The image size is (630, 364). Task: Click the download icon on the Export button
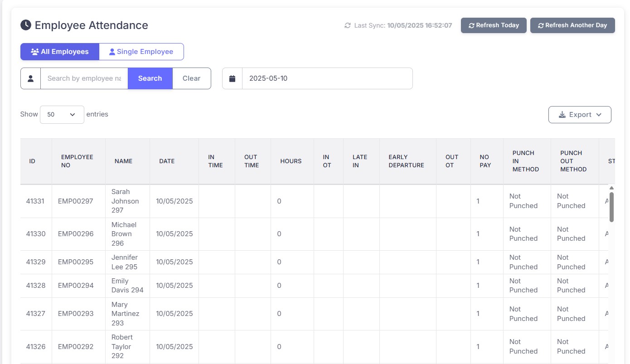562,115
